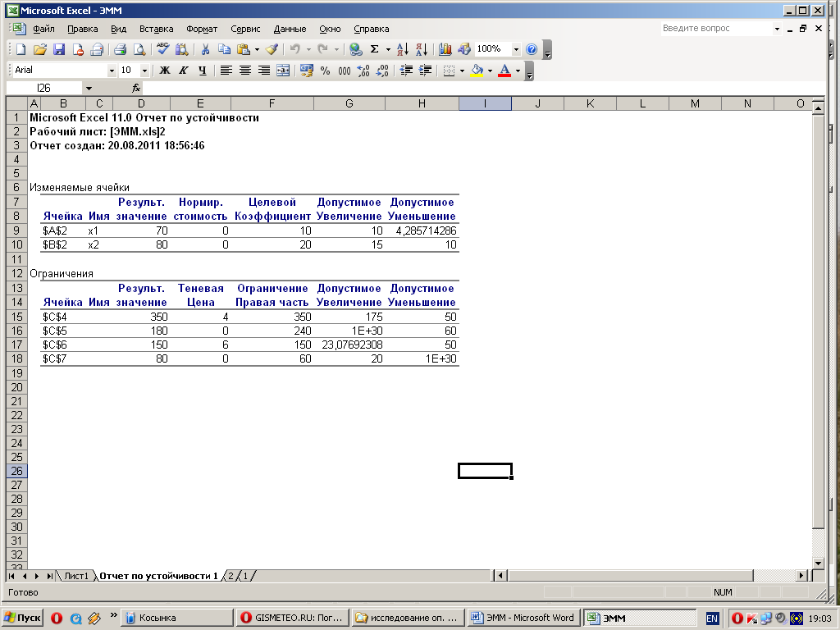This screenshot has width=840, height=630.
Task: Apply percent style
Action: pyautogui.click(x=325, y=71)
